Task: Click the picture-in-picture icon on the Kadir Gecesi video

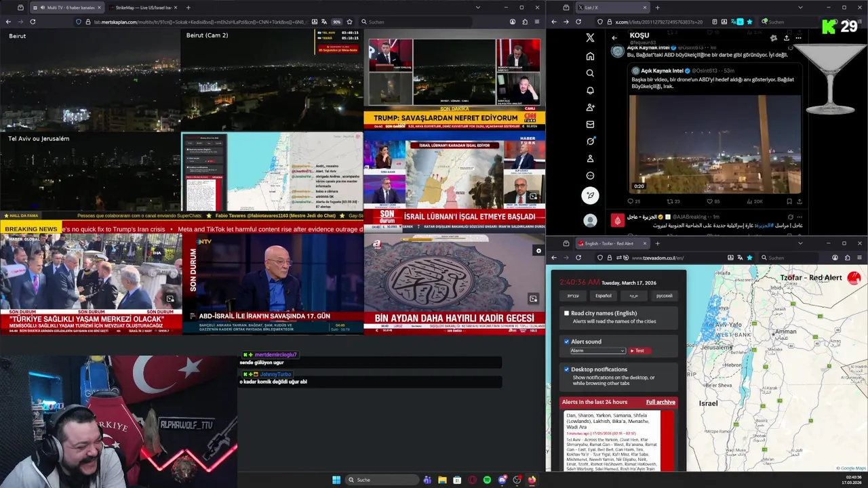Action: 533,299
